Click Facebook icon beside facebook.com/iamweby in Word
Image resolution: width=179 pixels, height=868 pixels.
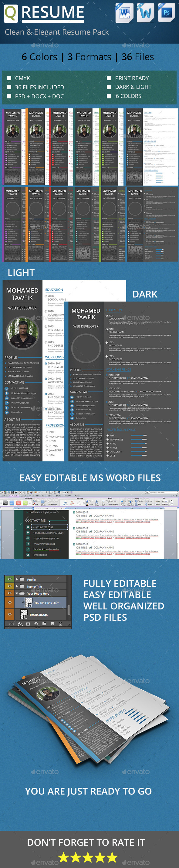[28, 550]
